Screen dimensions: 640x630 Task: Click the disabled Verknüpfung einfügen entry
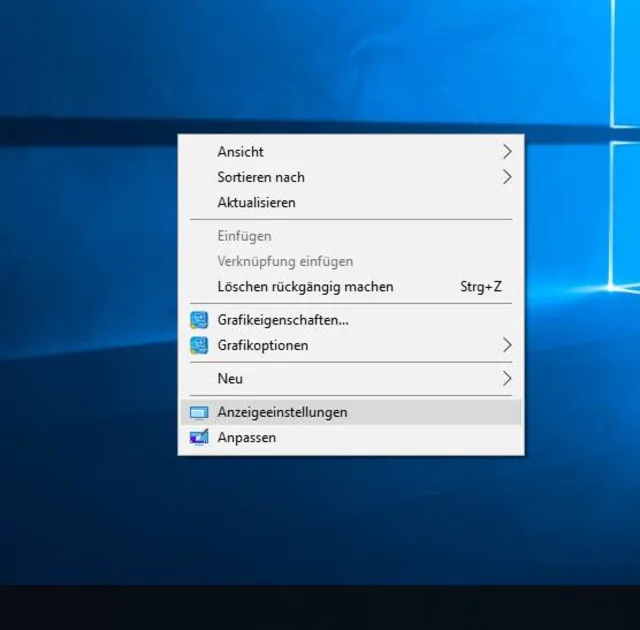(285, 261)
